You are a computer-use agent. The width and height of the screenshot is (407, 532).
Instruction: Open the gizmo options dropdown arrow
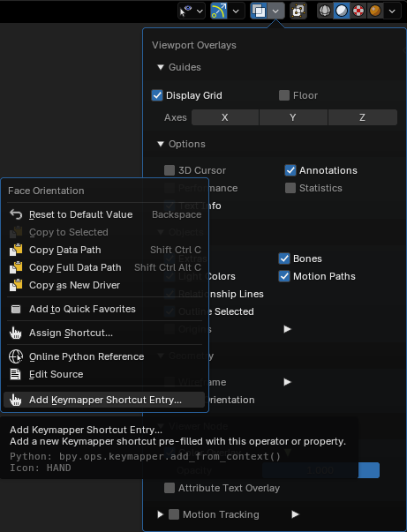(x=236, y=11)
